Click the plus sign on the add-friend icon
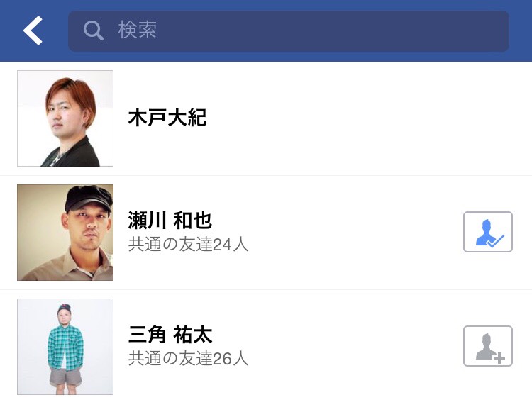This screenshot has width=532, height=412. (499, 358)
